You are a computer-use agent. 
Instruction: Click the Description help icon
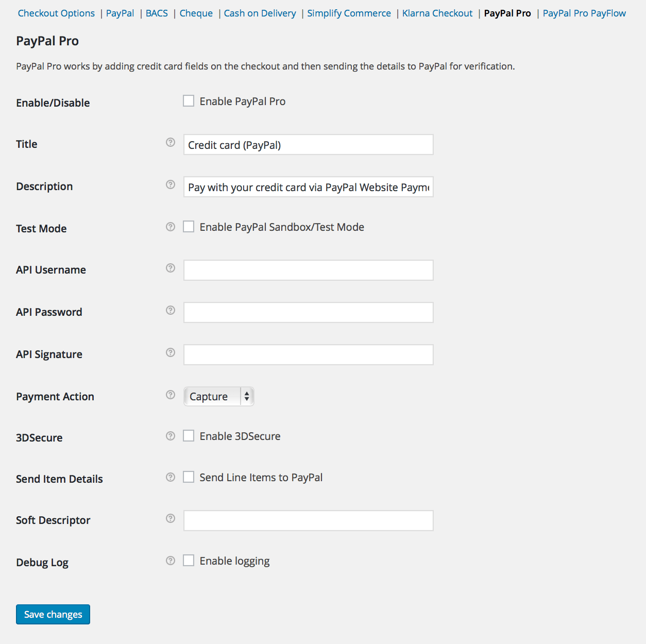(x=170, y=184)
